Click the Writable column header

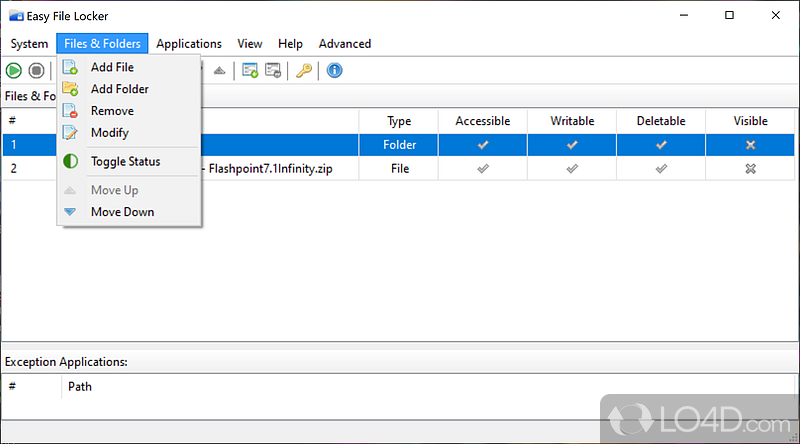pos(572,121)
